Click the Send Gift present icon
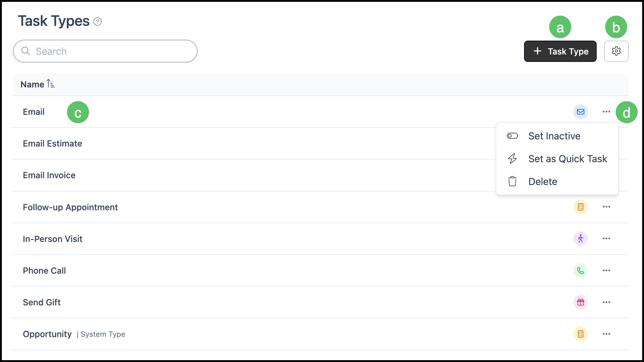This screenshot has height=362, width=644. pos(581,302)
